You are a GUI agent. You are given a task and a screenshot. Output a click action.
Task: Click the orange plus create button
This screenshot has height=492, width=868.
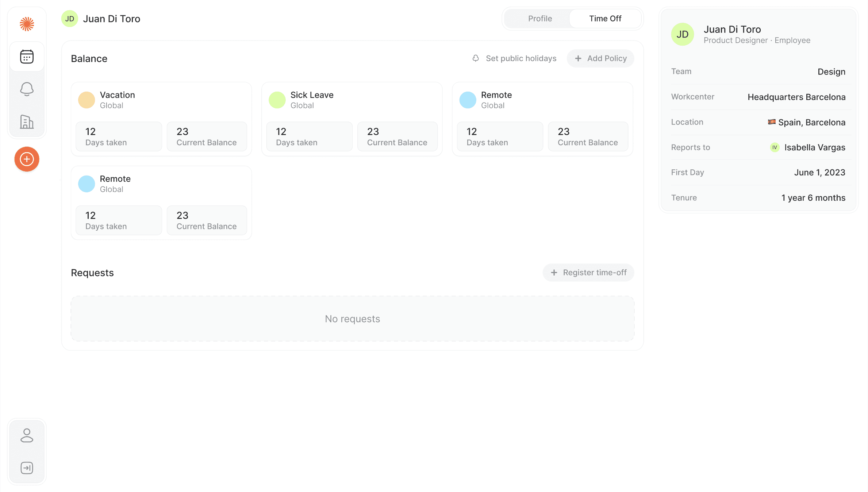pos(27,159)
